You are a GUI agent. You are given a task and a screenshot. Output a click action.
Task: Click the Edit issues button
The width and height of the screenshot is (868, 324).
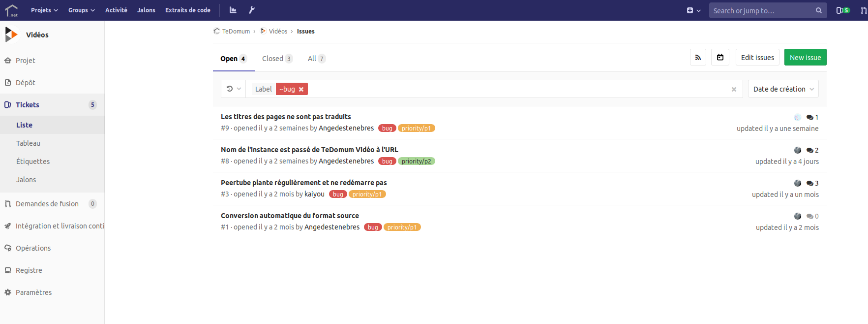[757, 58]
